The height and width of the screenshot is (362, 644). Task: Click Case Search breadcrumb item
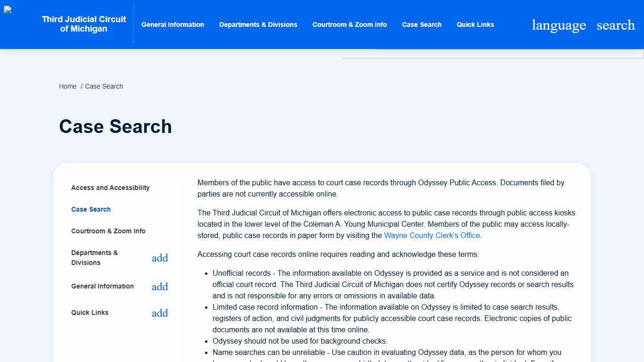tap(104, 86)
